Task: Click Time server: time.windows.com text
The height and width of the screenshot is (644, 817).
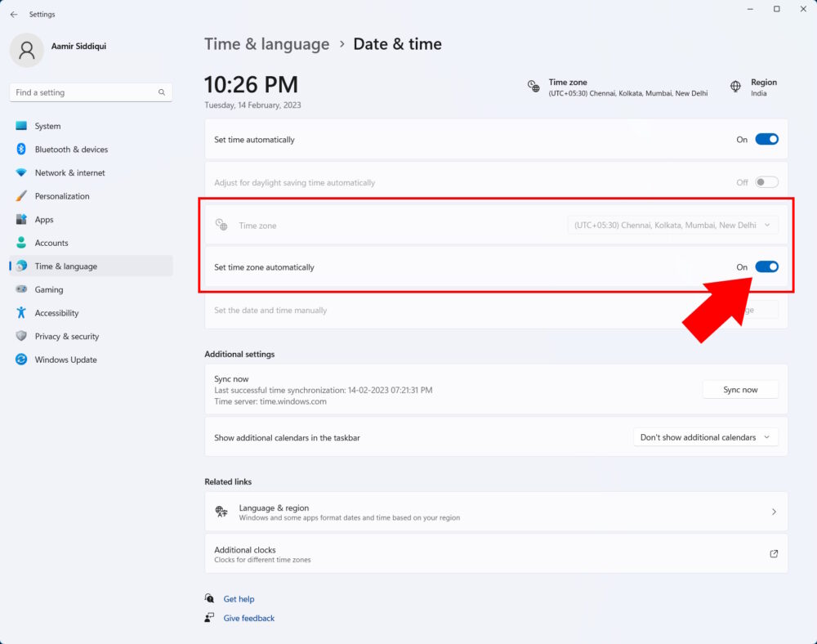Action: [270, 401]
